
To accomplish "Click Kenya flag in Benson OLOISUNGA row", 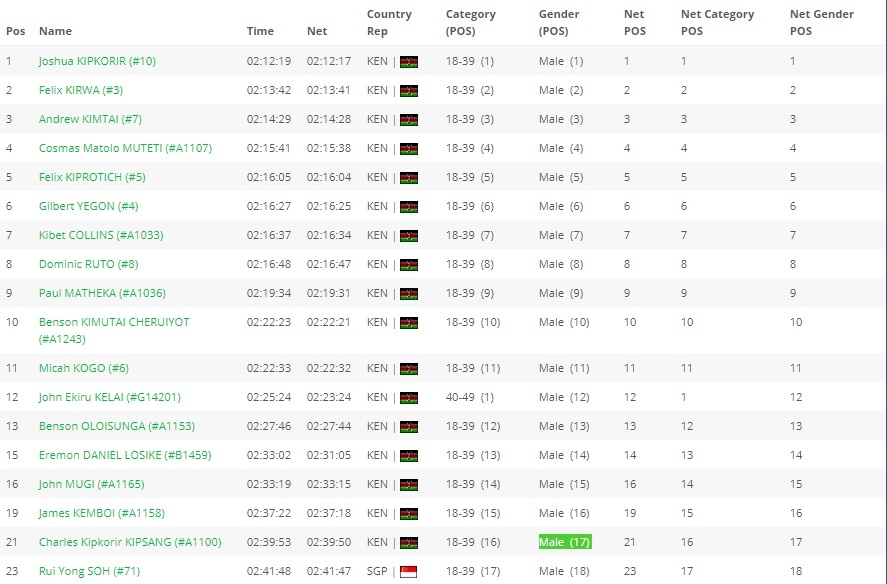I will pos(409,427).
